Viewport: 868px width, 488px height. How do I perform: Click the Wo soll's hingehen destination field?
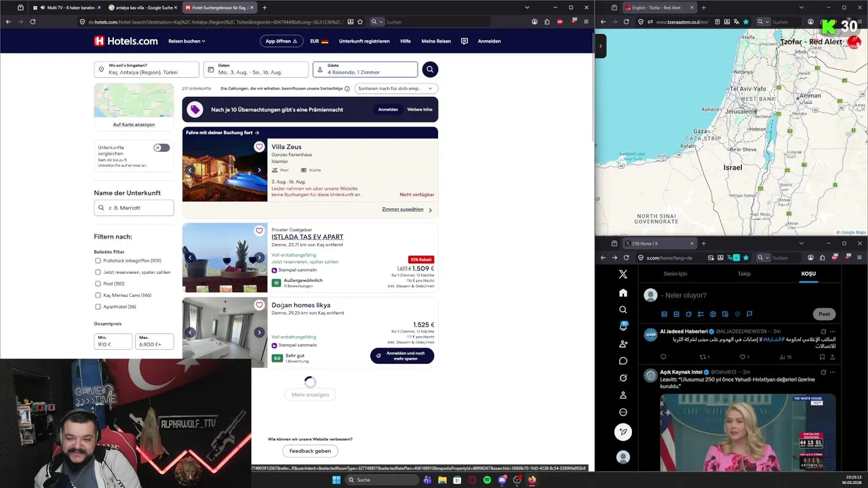tap(146, 69)
